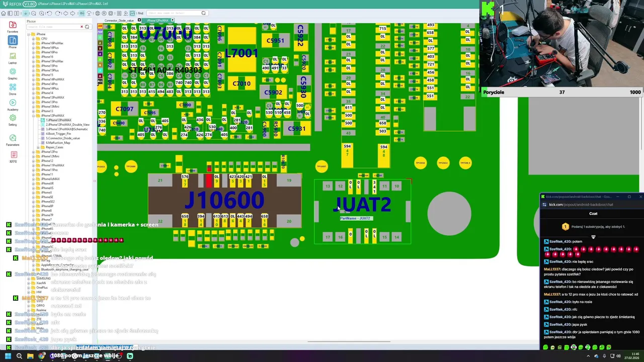Rotate board clockwise icon
The height and width of the screenshot is (362, 644).
click(x=57, y=13)
